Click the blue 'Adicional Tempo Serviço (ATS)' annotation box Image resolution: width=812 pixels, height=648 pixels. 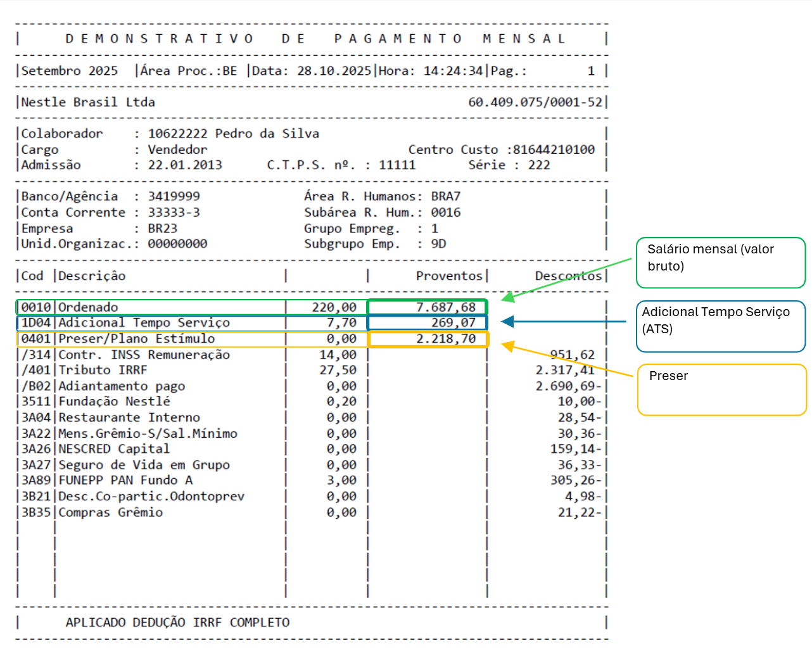tap(721, 326)
